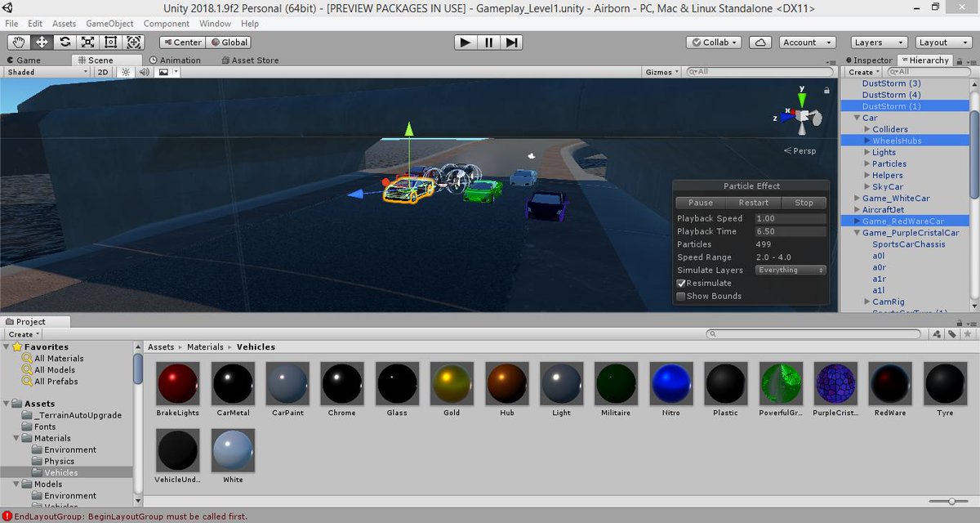Search by type in Project panel
This screenshot has height=523, width=980.
[x=938, y=334]
